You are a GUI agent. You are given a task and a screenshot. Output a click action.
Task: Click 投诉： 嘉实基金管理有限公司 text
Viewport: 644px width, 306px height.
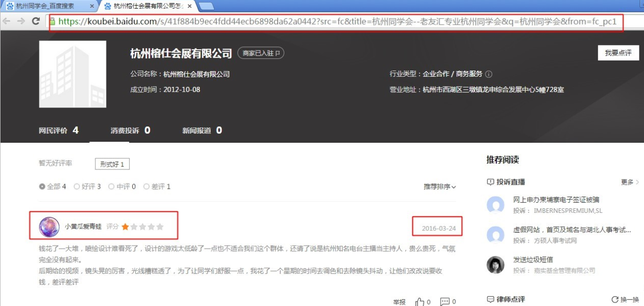click(x=554, y=270)
